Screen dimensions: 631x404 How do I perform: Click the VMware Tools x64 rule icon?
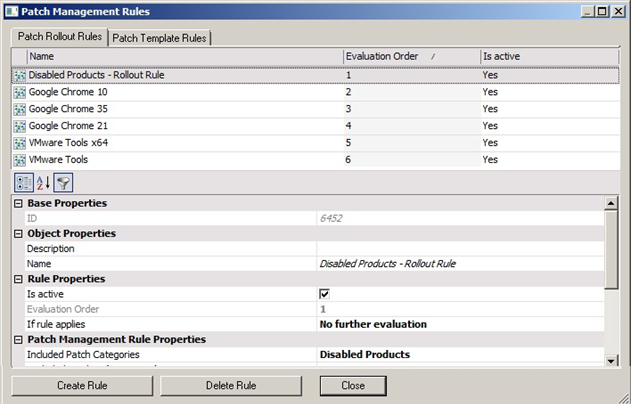tap(19, 143)
